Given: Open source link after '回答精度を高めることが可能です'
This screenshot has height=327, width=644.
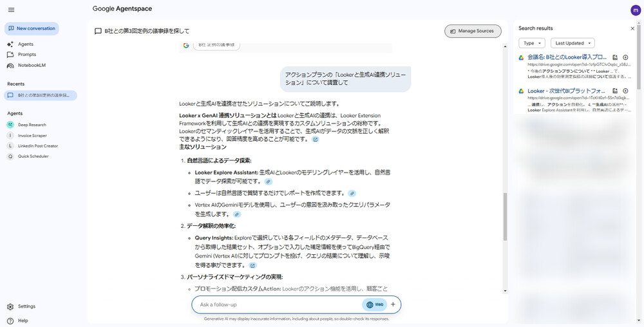Looking at the screenshot, I should (x=315, y=140).
